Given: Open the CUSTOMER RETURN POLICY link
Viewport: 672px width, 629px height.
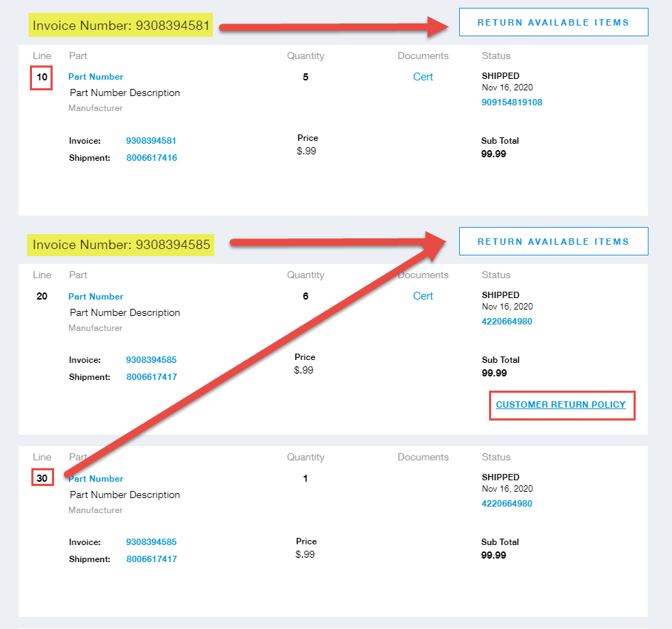Looking at the screenshot, I should point(562,405).
